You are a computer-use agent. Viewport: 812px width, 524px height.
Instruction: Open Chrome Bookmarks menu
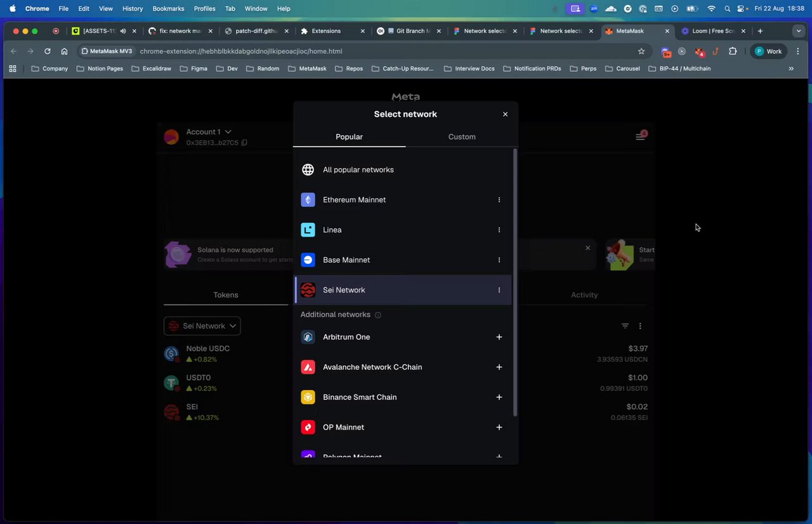168,8
